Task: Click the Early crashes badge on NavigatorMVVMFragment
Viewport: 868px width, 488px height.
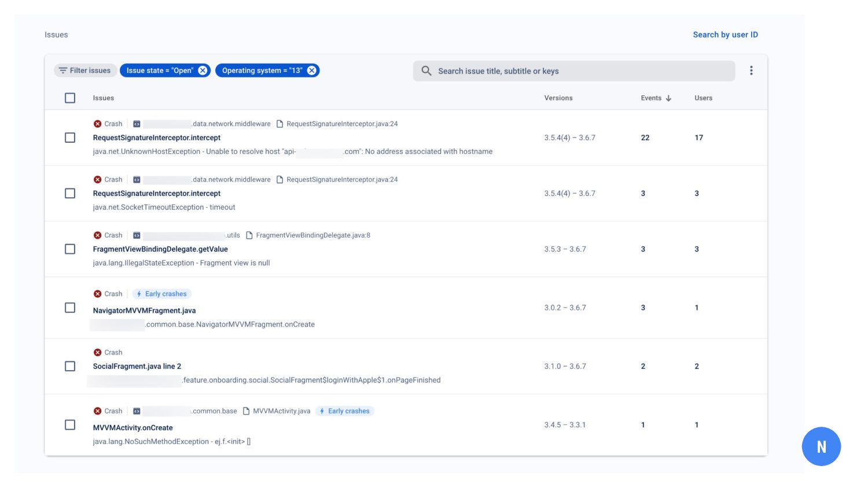Action: click(x=162, y=294)
